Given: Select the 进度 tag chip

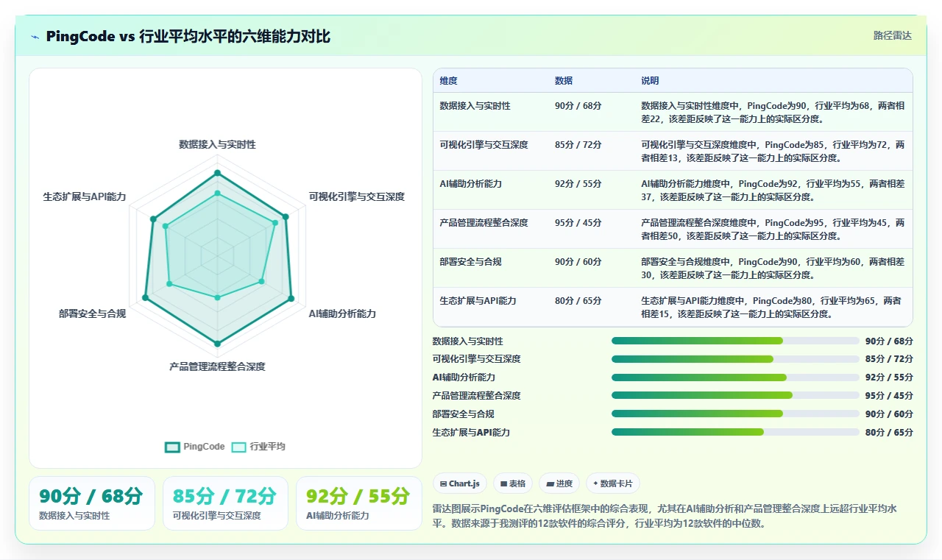Looking at the screenshot, I should coord(559,483).
